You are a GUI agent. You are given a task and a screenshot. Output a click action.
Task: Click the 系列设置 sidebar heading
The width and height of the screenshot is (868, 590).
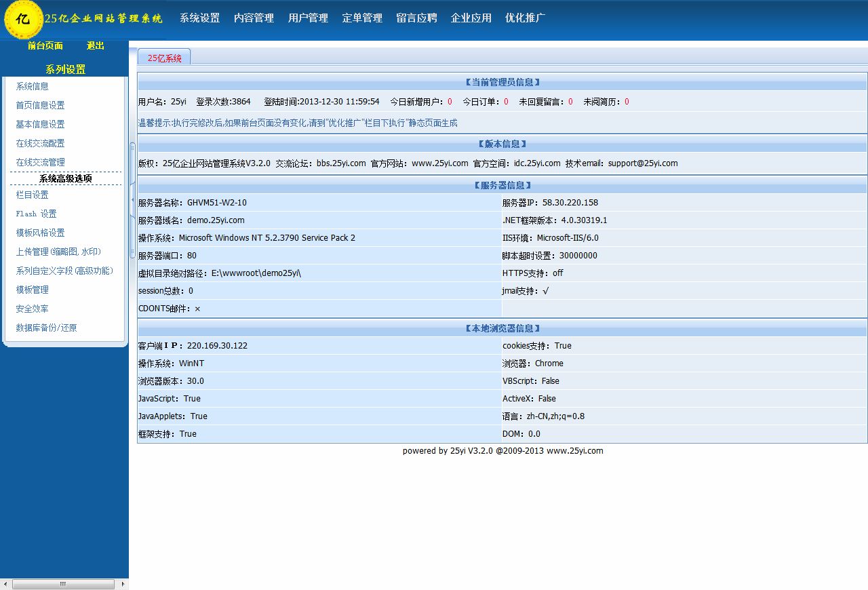point(65,69)
